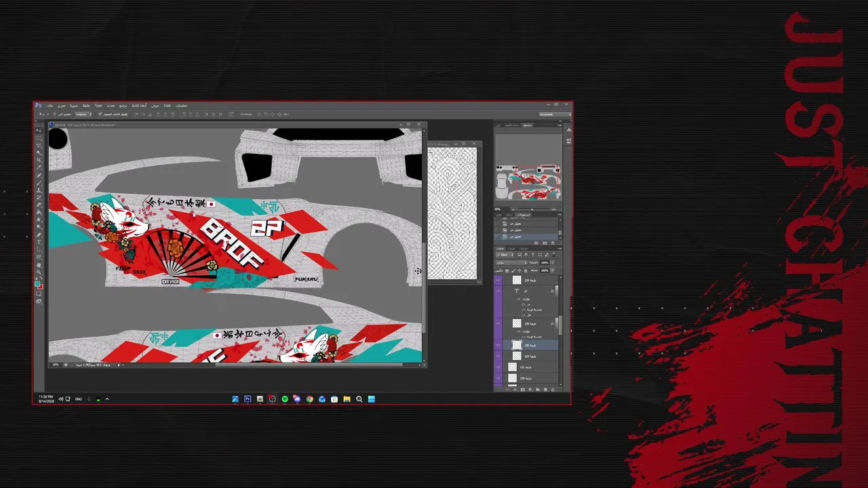Select the Eraser tool
The height and width of the screenshot is (488, 868).
pos(39,205)
